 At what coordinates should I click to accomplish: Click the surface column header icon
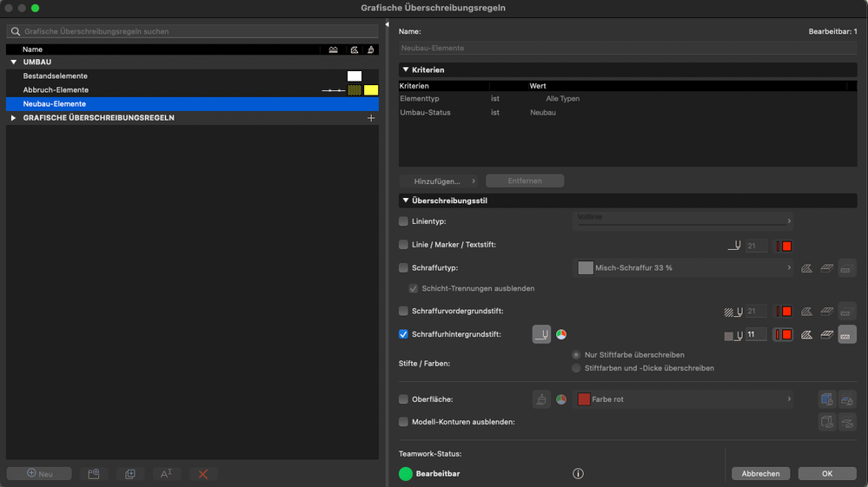[x=370, y=49]
